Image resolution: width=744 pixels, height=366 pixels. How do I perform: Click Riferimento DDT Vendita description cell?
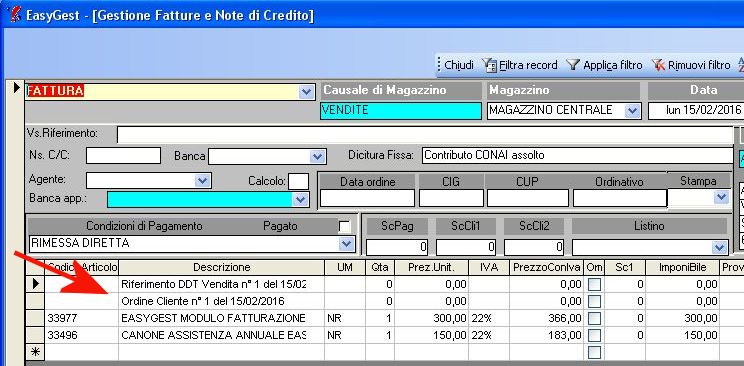pos(222,284)
